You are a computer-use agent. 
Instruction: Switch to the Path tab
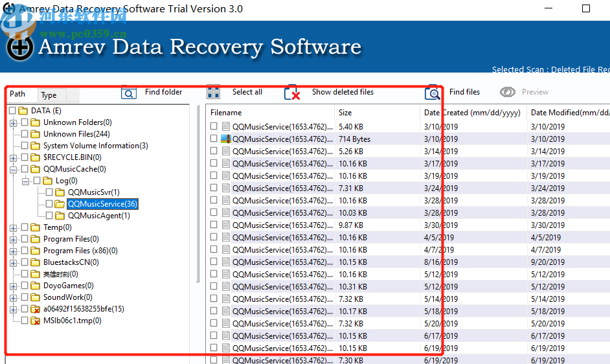pos(17,95)
